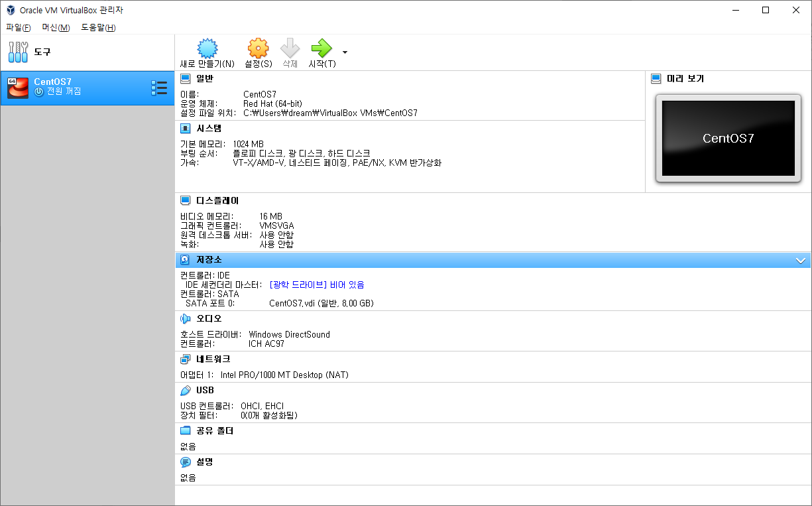The height and width of the screenshot is (506, 812).
Task: Click the 저장소 section disk icon
Action: [x=186, y=260]
